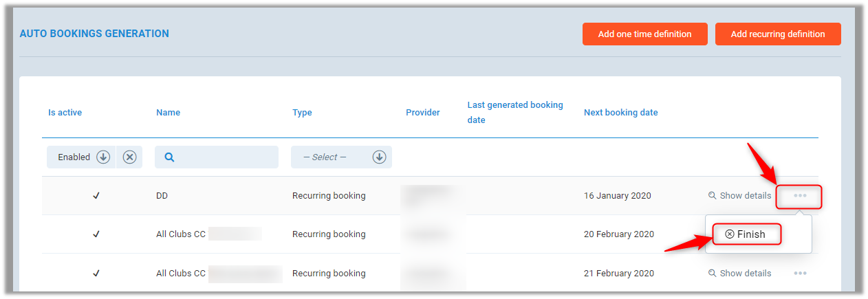Click Add one time definition button
This screenshot has height=299, width=868.
click(644, 34)
